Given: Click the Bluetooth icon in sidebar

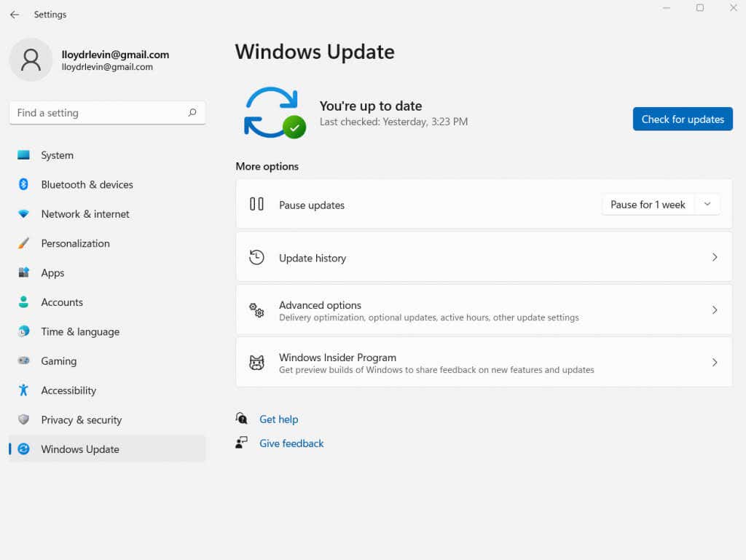Looking at the screenshot, I should (x=23, y=184).
